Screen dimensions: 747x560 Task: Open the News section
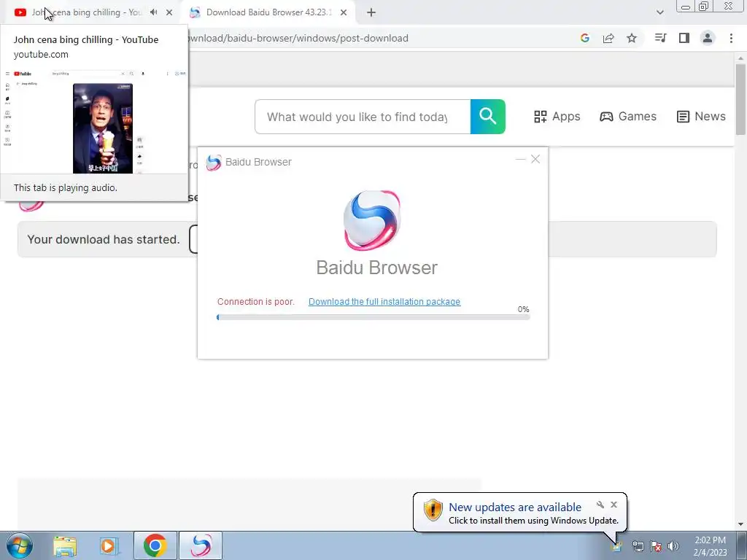pos(701,117)
